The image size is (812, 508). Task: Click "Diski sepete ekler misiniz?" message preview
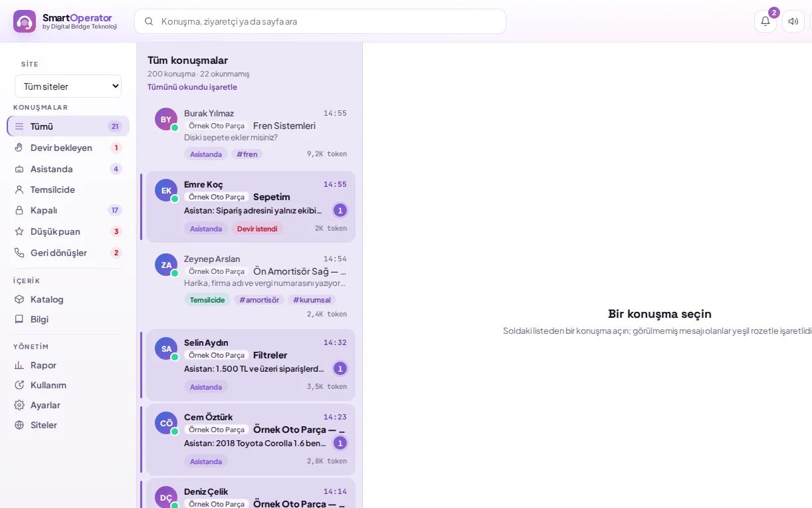tap(231, 138)
